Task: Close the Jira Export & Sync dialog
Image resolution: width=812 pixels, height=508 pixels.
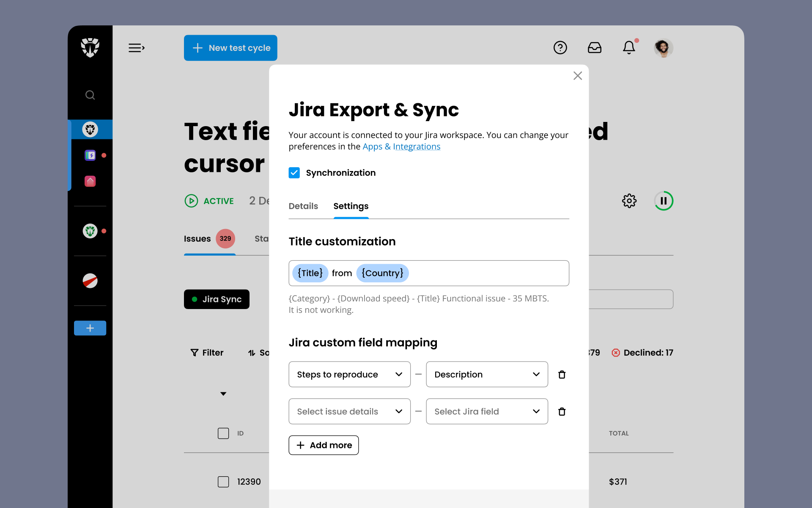Action: (578, 76)
